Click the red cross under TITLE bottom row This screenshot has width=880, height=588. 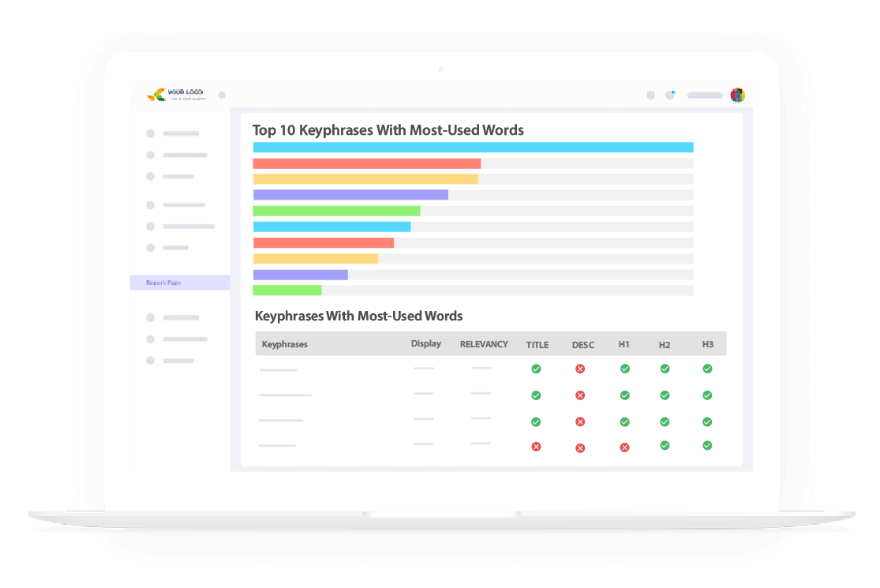(537, 446)
